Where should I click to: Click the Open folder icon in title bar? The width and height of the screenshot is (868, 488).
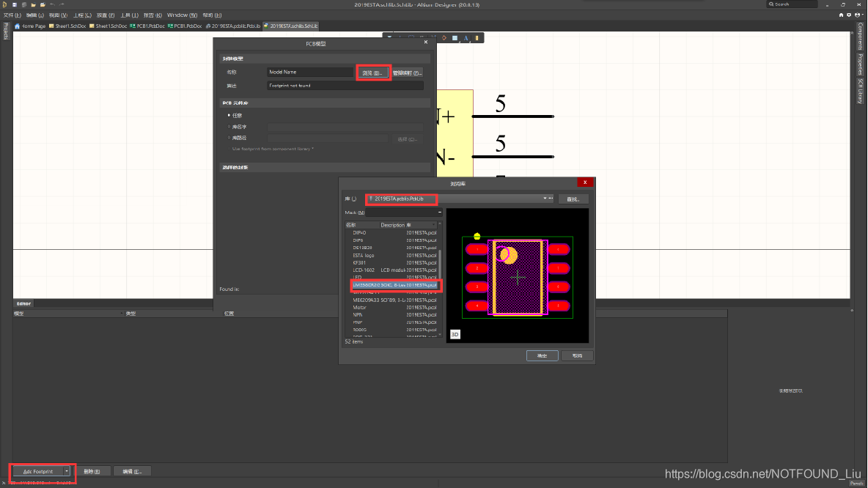(33, 4)
